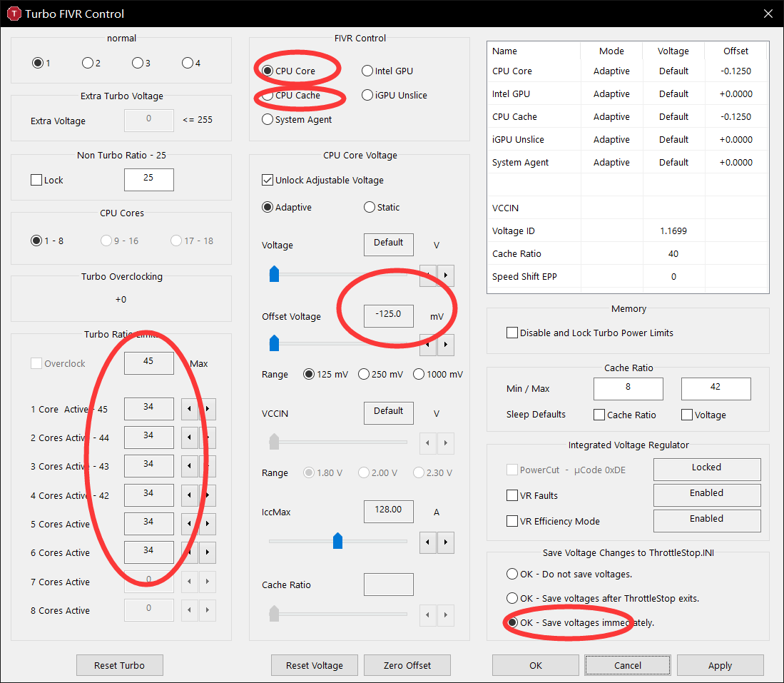Click VR Efficiency Mode Enabled button

707,520
